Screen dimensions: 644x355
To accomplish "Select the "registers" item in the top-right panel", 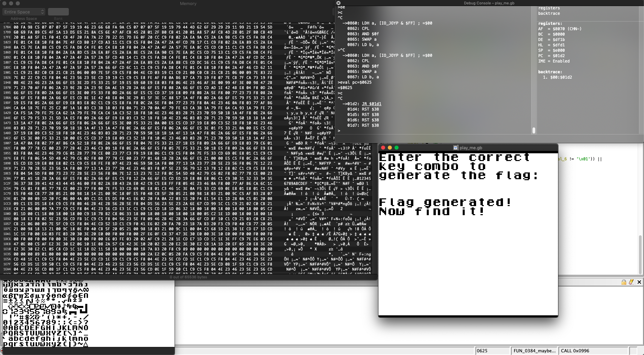I will [x=549, y=8].
